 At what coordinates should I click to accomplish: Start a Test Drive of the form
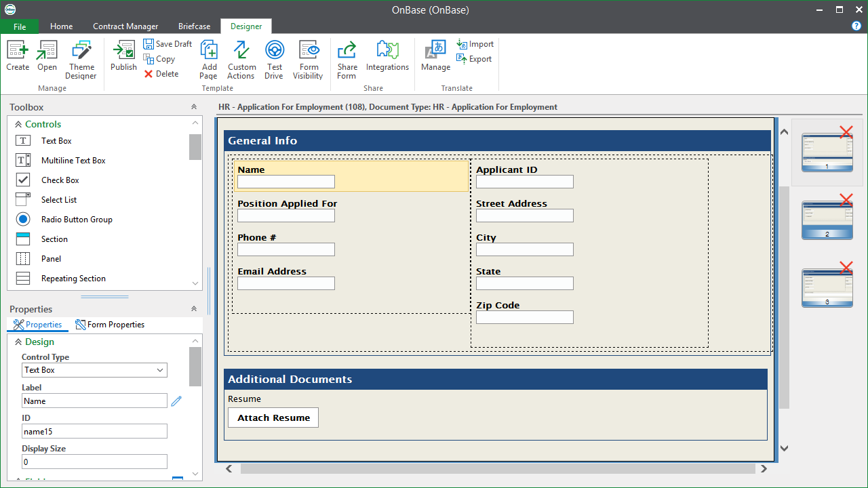point(274,60)
